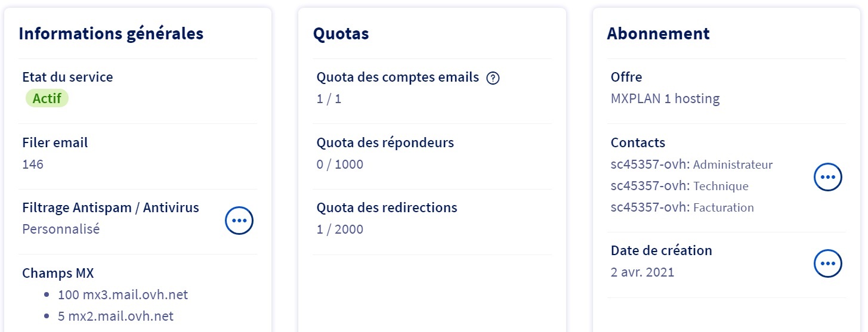Click the sc45357-ovh Facturation contact

[x=682, y=207]
